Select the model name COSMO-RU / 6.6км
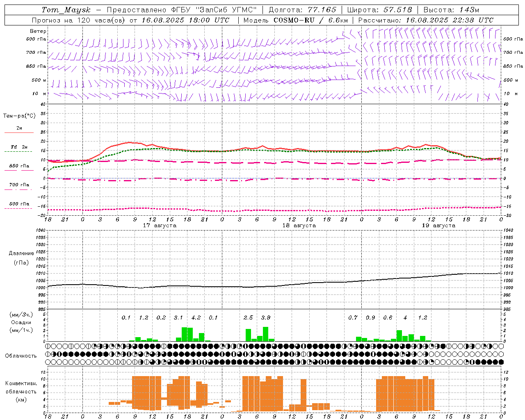 point(310,20)
